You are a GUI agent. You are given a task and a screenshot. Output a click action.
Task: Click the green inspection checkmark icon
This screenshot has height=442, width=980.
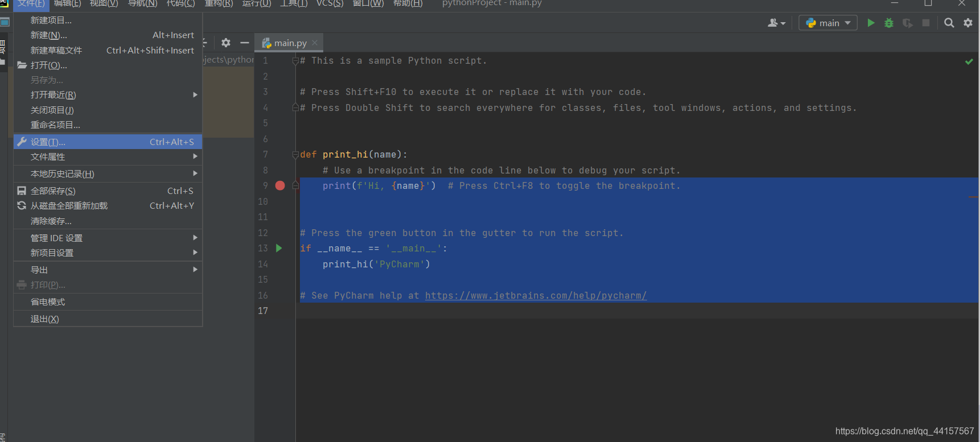coord(969,61)
